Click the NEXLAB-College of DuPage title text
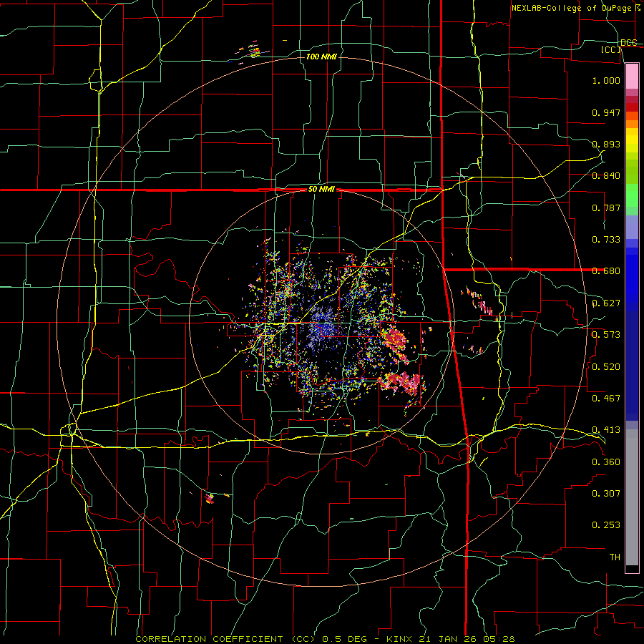 (x=575, y=8)
